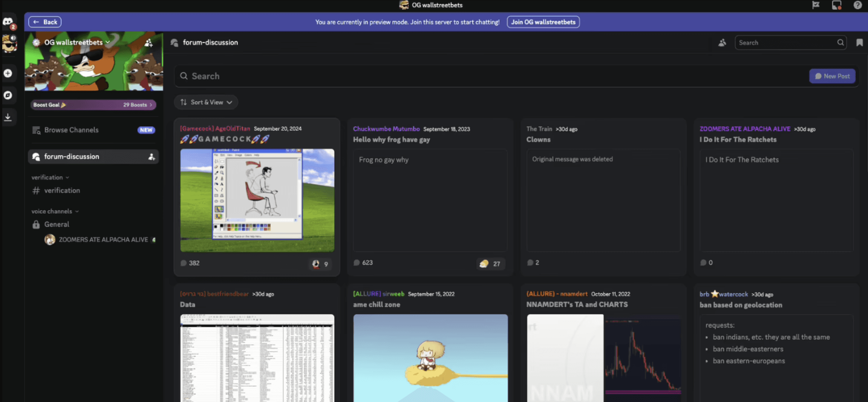Open author Chuckwumbe Mutumbo profile
The height and width of the screenshot is (402, 868).
point(386,129)
